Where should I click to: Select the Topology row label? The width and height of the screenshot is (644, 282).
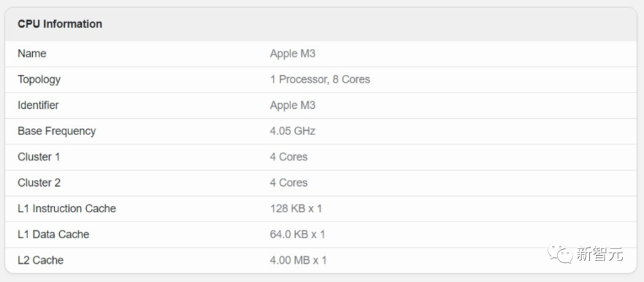(39, 79)
